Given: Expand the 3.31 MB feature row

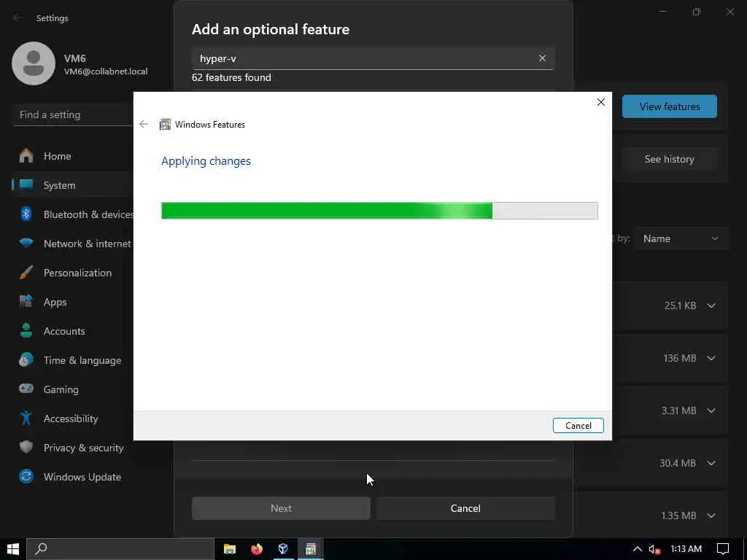Looking at the screenshot, I should point(711,411).
